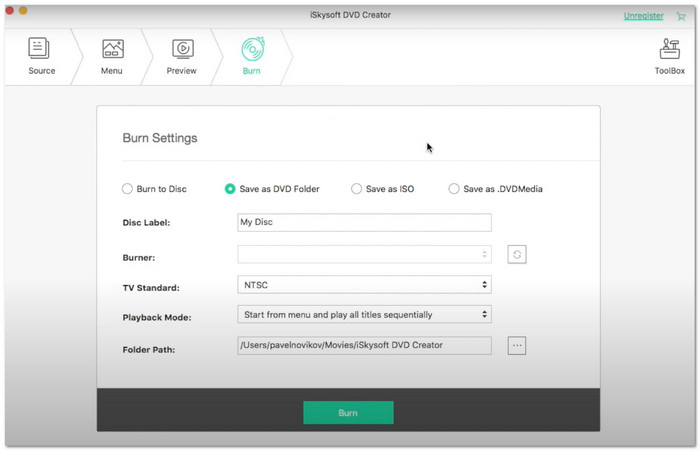Click the Burner: label text

point(139,258)
